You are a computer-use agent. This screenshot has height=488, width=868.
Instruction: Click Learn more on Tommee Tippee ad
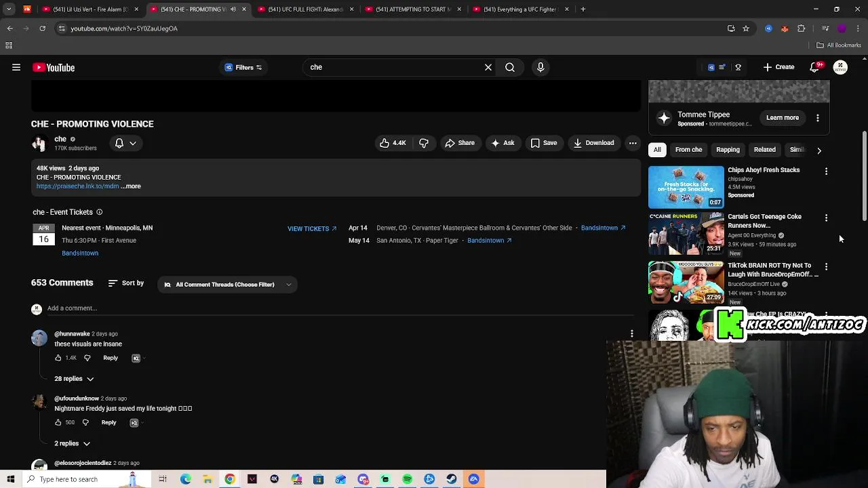click(783, 118)
